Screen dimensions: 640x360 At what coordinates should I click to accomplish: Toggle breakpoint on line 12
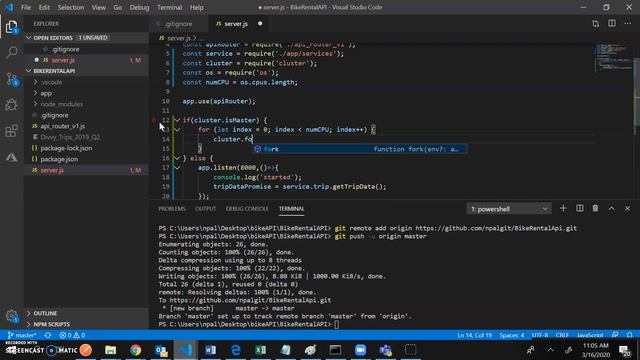click(154, 120)
